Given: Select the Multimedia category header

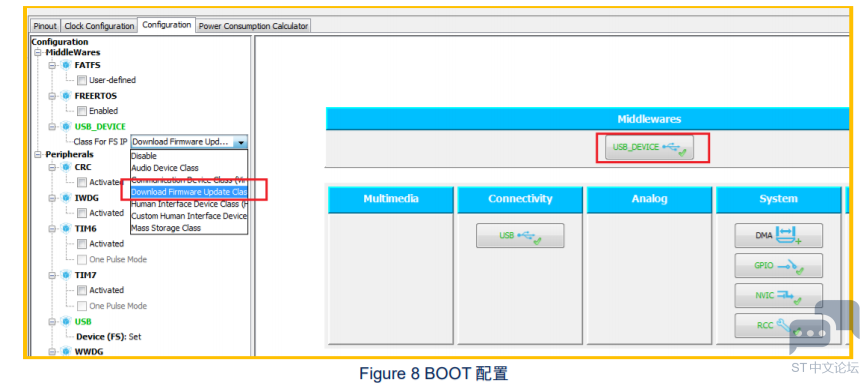Looking at the screenshot, I should point(391,199).
